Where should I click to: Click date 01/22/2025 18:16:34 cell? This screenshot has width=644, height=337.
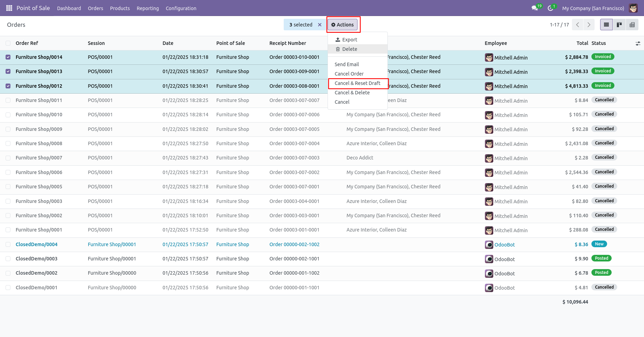pyautogui.click(x=185, y=201)
